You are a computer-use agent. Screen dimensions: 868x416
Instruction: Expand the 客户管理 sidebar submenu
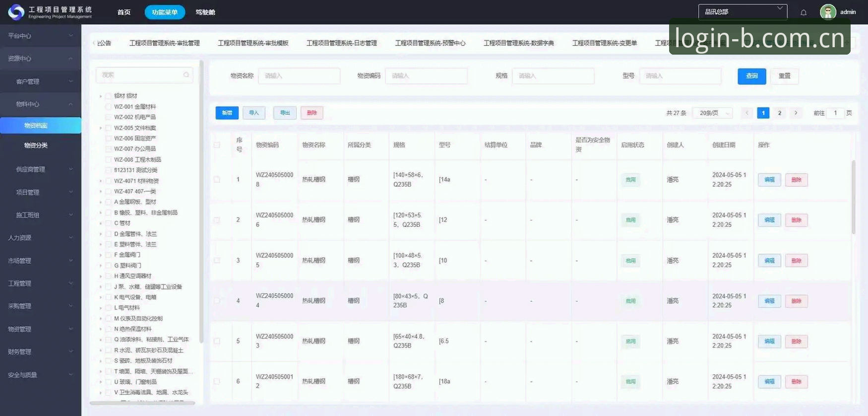pos(40,81)
